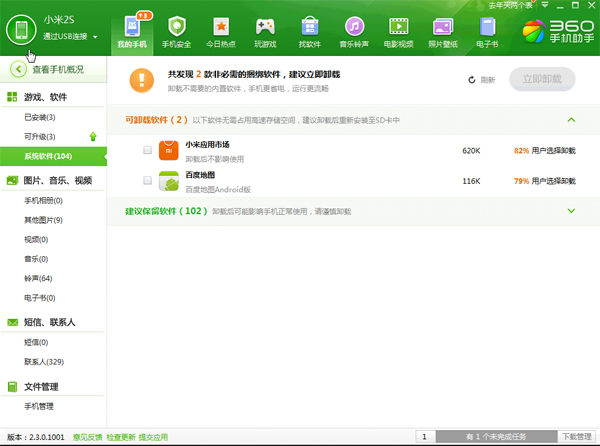Expand the 建议保留软件 section chevron
The width and height of the screenshot is (600, 446).
(571, 211)
